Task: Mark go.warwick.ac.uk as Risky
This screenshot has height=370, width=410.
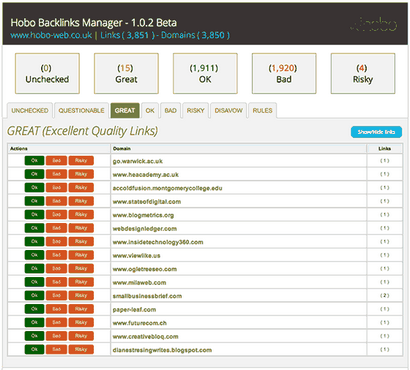Action: (x=81, y=161)
